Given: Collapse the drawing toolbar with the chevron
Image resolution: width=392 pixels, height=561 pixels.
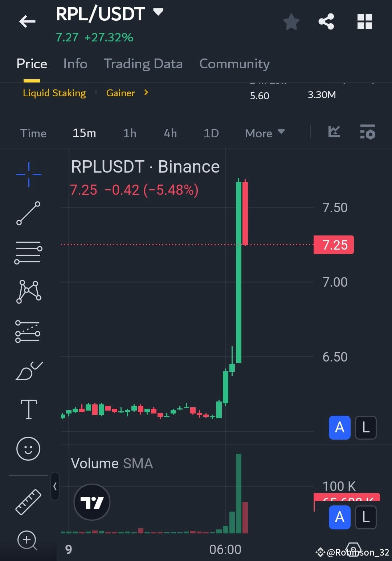Looking at the screenshot, I should click(x=55, y=486).
